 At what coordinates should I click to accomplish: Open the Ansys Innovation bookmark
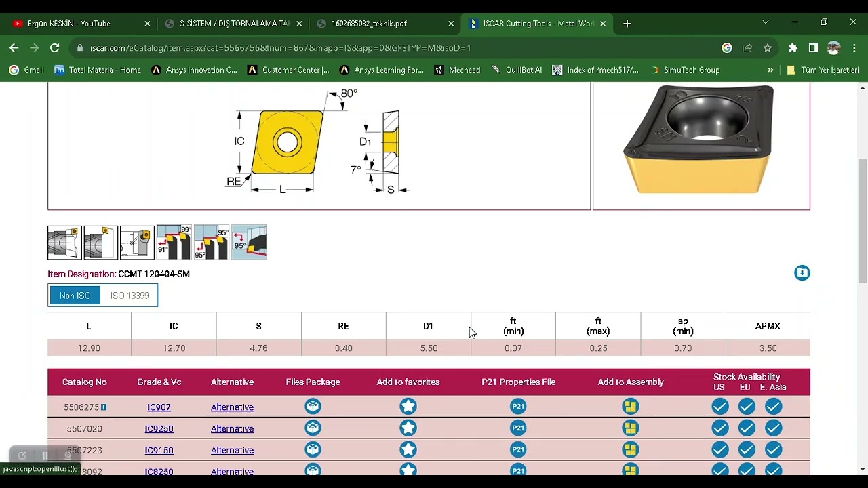195,70
